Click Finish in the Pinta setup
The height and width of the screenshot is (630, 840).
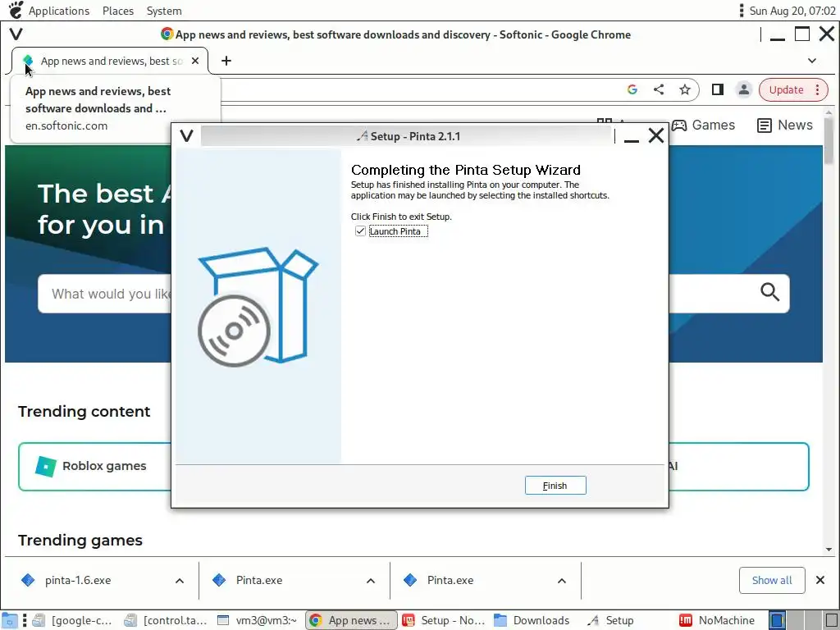[x=555, y=486]
